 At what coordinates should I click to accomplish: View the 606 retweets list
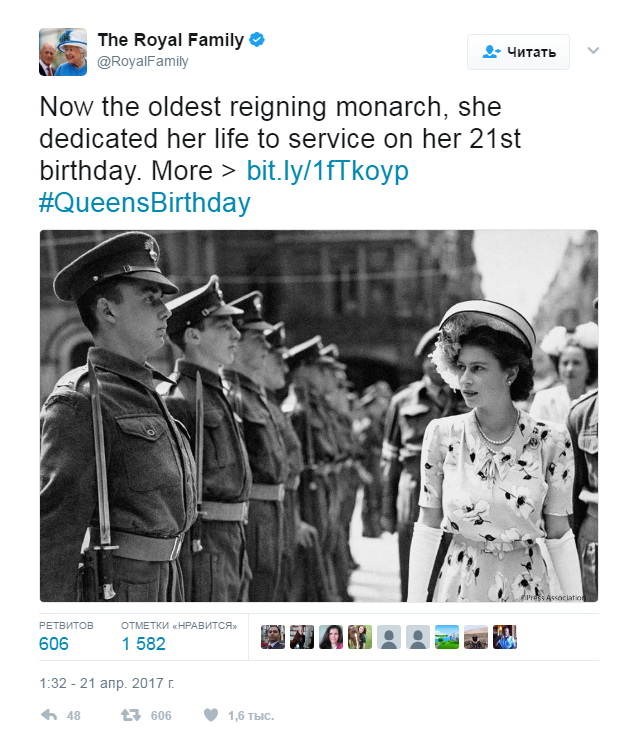click(x=54, y=644)
